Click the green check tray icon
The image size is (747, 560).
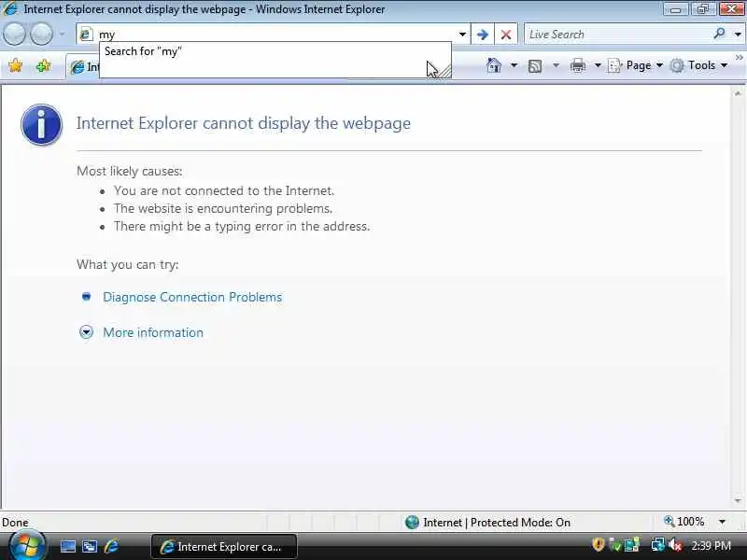coord(615,545)
